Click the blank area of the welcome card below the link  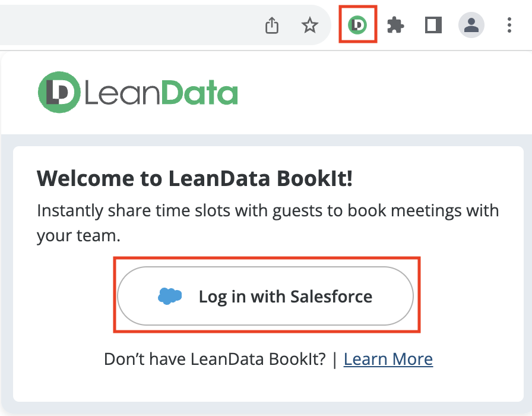(267, 386)
